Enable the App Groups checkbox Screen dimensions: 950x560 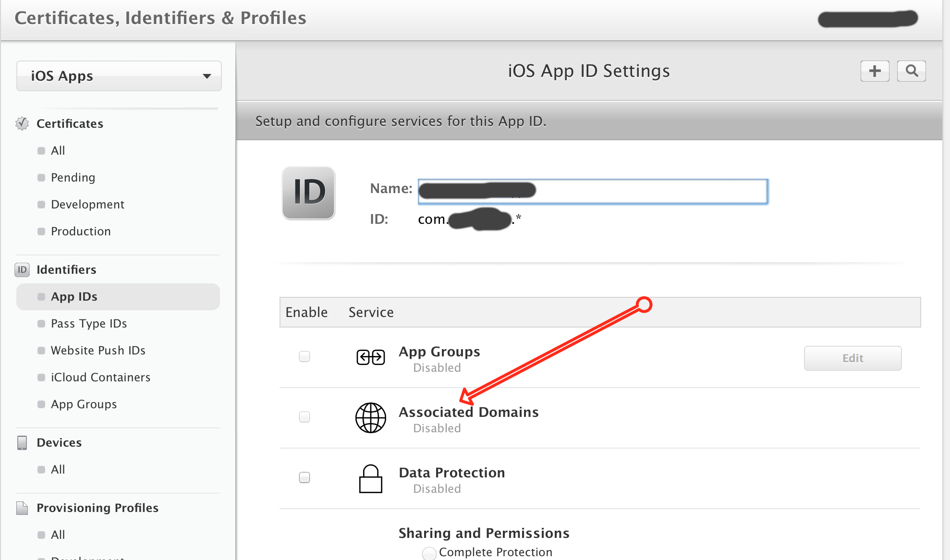click(304, 356)
